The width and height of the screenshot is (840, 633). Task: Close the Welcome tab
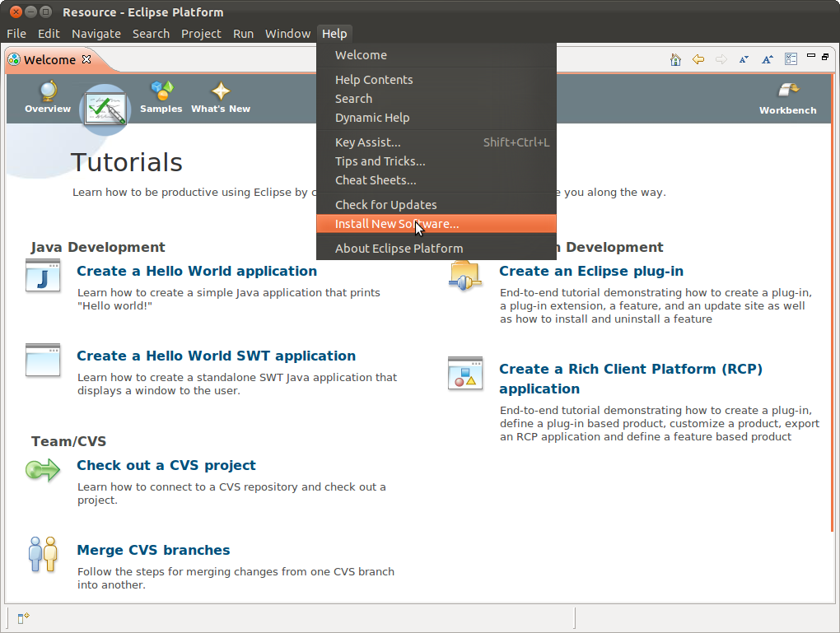(x=86, y=59)
